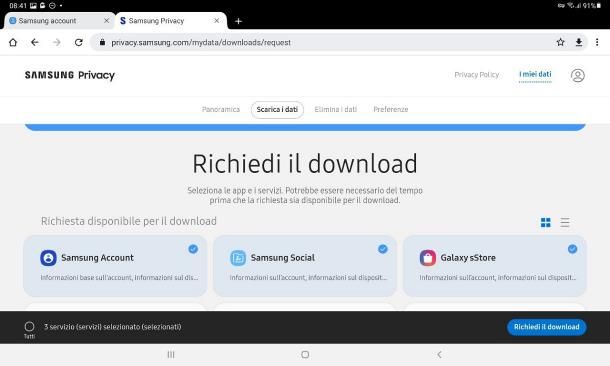Image resolution: width=610 pixels, height=366 pixels.
Task: Open user profile icon
Action: pos(578,75)
